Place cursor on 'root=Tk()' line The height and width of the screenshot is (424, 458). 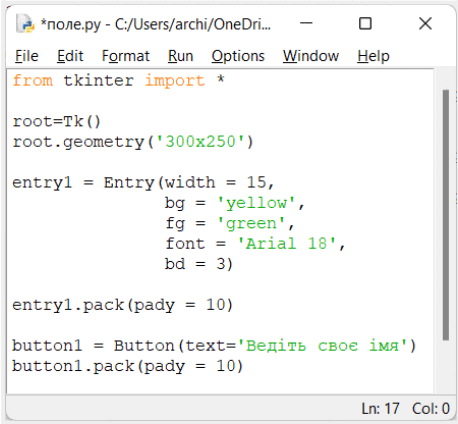tap(56, 121)
